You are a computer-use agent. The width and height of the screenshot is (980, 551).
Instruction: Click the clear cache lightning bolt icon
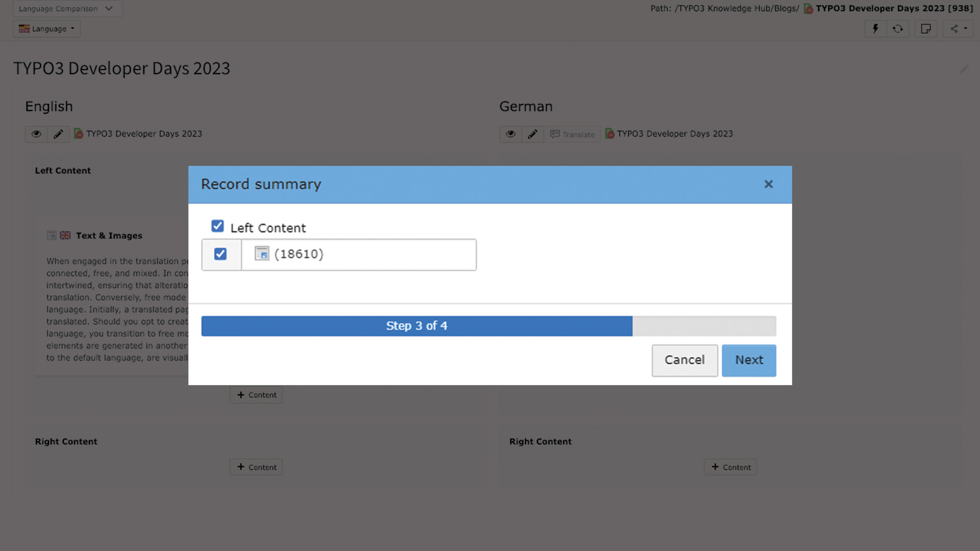tap(875, 29)
